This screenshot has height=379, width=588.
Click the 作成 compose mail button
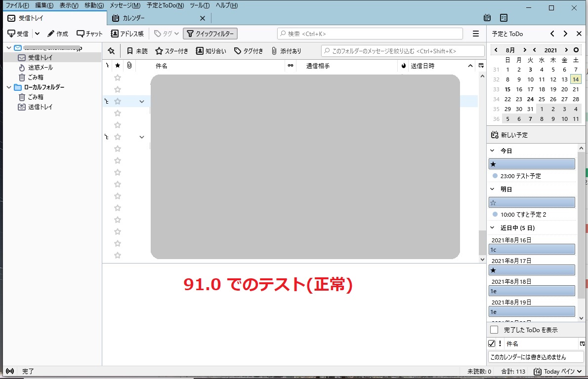click(58, 34)
